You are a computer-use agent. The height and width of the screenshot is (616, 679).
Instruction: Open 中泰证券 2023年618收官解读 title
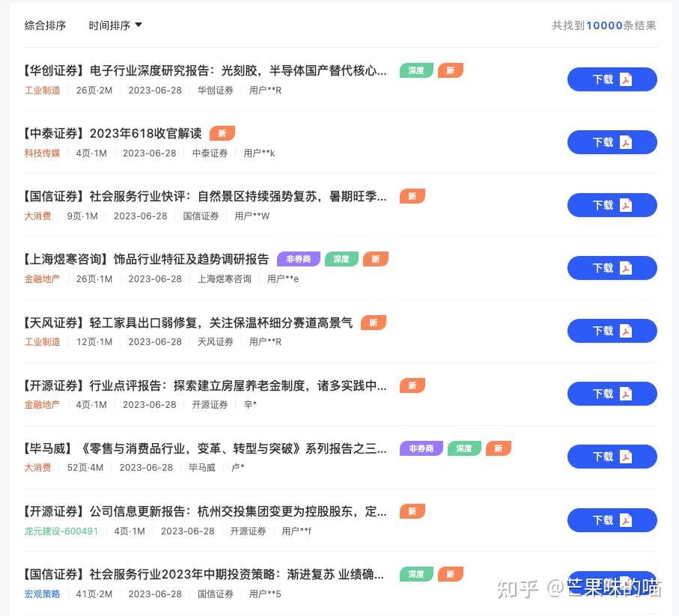pyautogui.click(x=113, y=133)
